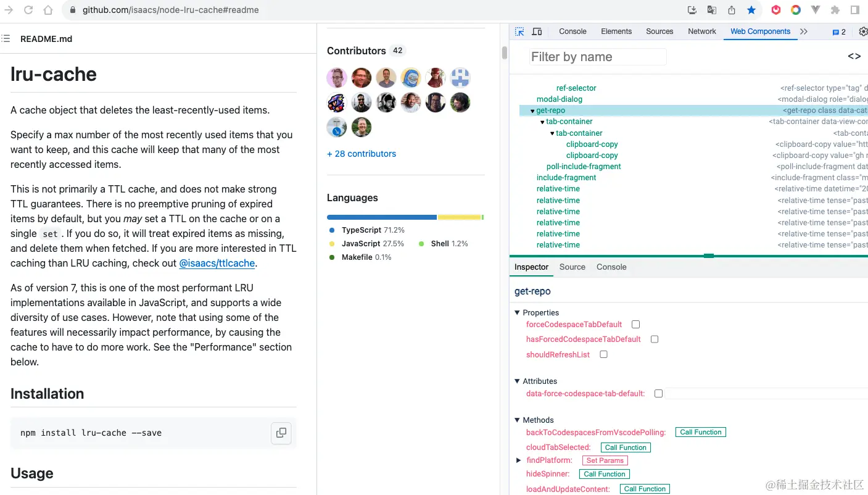
Task: Toggle the device toolbar icon in DevTools
Action: [537, 31]
